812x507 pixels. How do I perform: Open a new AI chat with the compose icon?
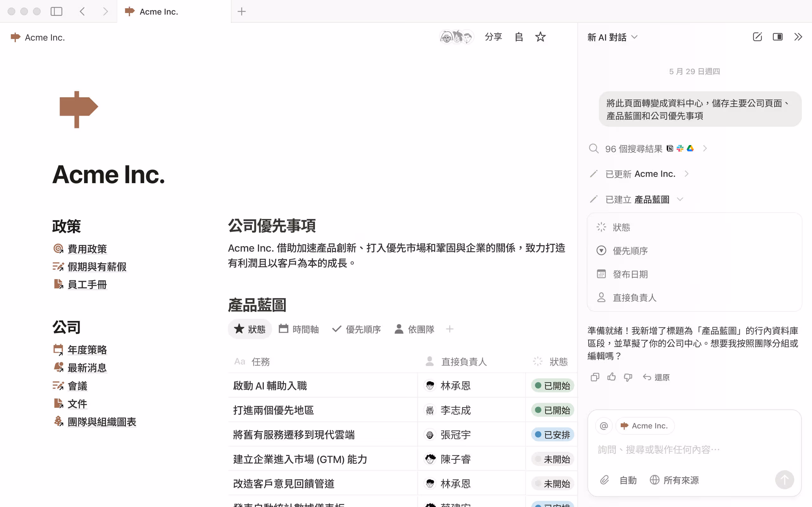pyautogui.click(x=757, y=37)
